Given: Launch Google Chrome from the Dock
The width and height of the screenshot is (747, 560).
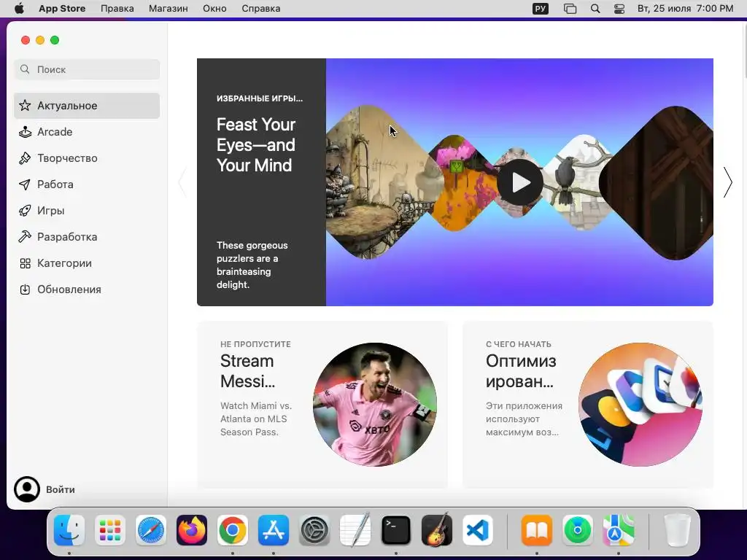Looking at the screenshot, I should [x=233, y=530].
